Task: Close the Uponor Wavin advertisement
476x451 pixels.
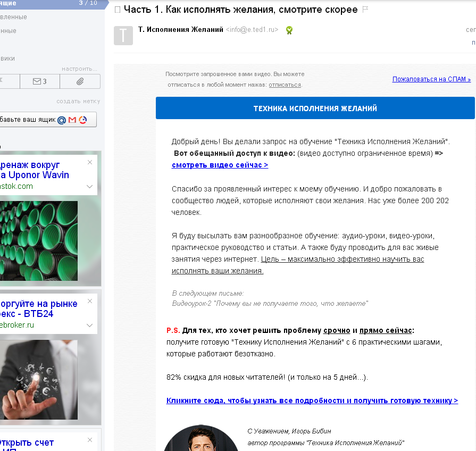Action: (90, 162)
